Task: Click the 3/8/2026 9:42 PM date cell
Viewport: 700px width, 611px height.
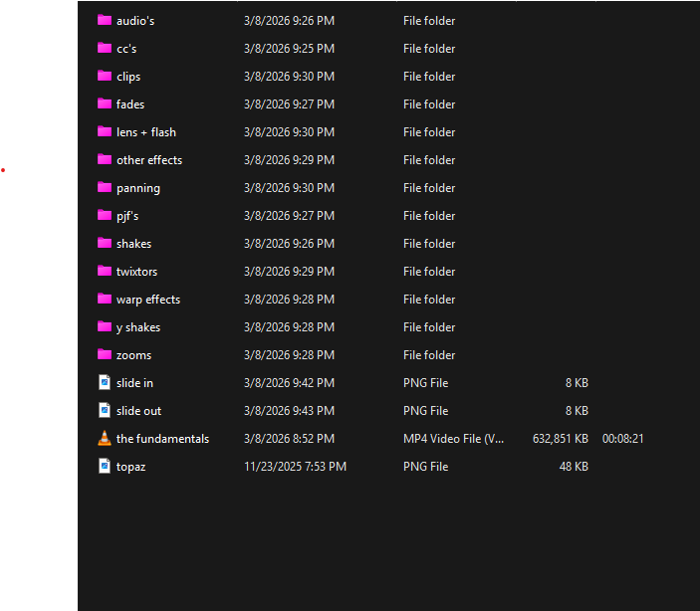Action: [x=290, y=383]
